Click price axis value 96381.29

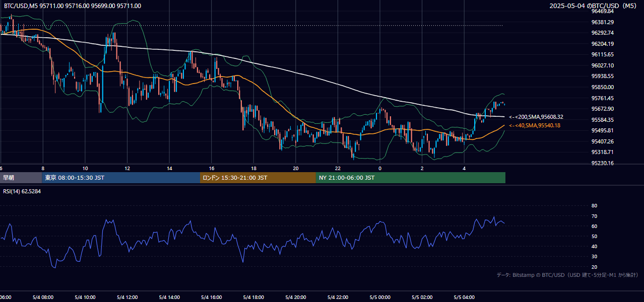click(x=603, y=22)
